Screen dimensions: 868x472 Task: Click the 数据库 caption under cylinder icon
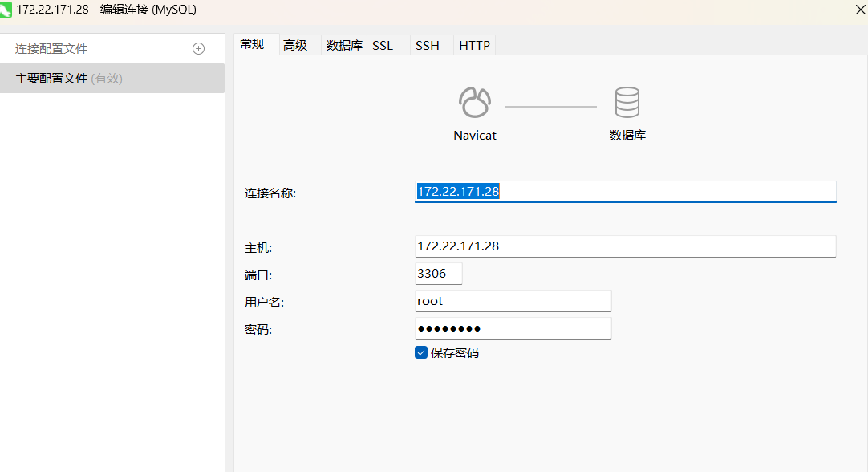click(x=627, y=135)
